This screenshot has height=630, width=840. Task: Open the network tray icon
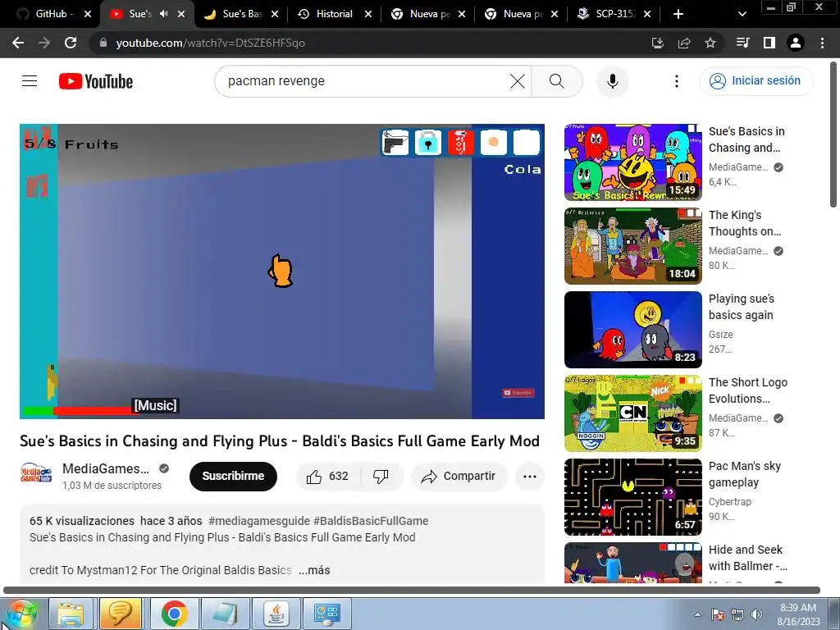[x=737, y=614]
